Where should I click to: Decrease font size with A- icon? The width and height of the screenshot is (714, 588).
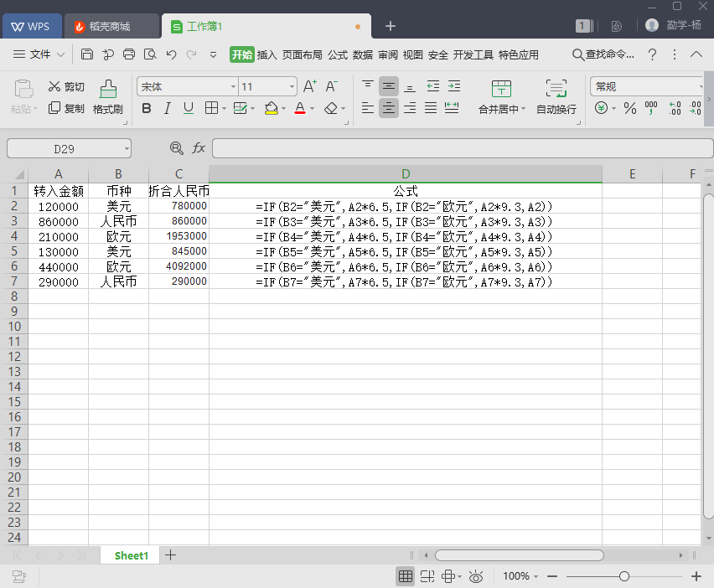click(x=331, y=86)
